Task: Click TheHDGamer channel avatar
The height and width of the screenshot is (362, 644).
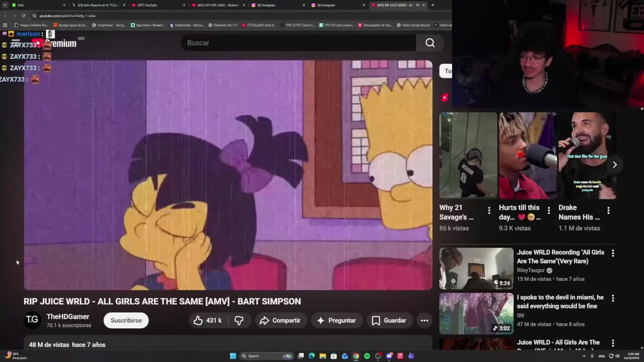Action: tap(32, 320)
